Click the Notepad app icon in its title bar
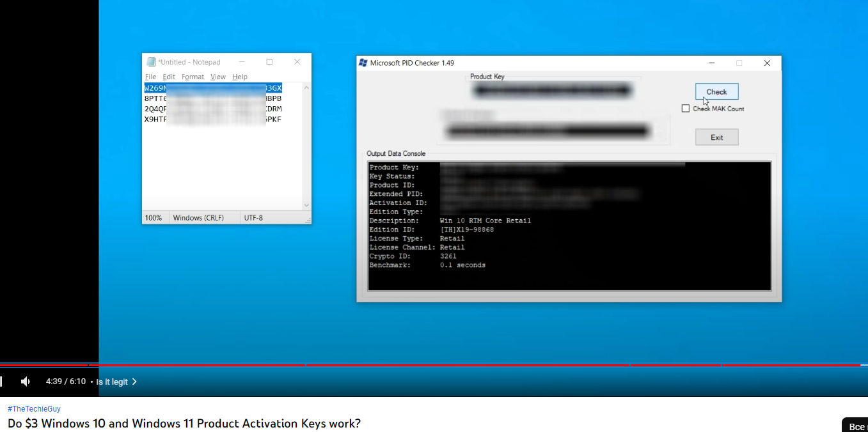This screenshot has height=432, width=868. [151, 62]
